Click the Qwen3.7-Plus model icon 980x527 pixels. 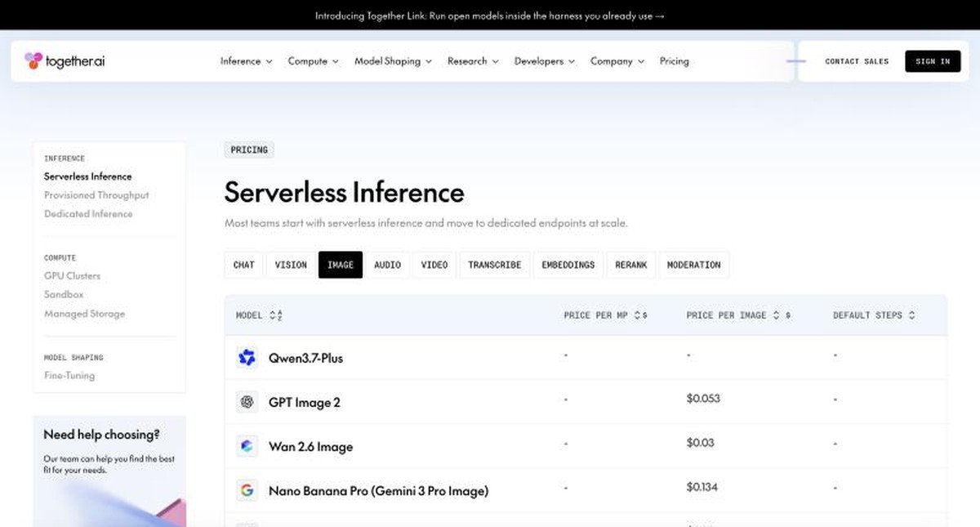click(x=247, y=358)
